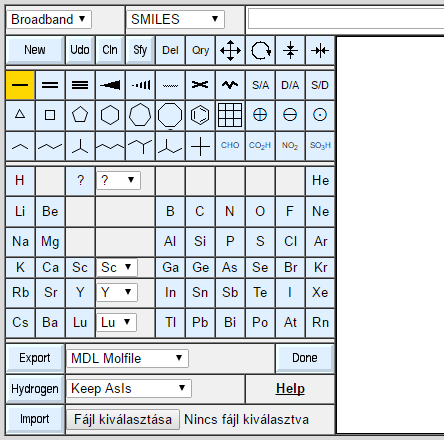Add a cyclooctane ring
444x440 pixels.
170,115
